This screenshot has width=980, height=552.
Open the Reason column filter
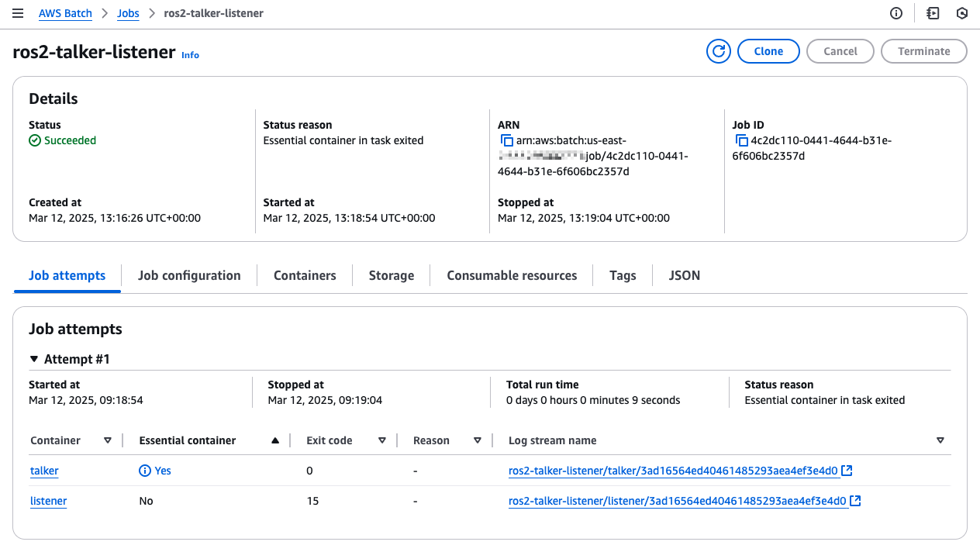pyautogui.click(x=478, y=440)
